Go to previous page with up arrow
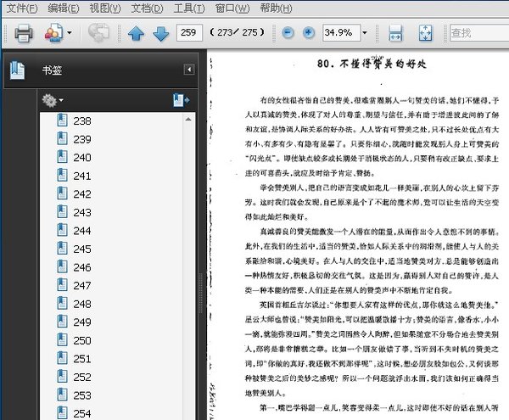509x420 pixels. 136,34
